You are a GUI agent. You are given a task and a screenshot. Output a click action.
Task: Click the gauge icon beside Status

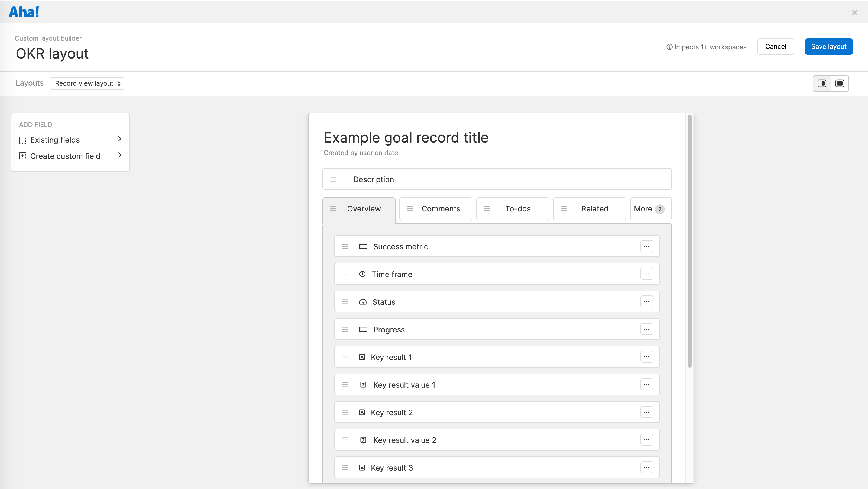(362, 301)
